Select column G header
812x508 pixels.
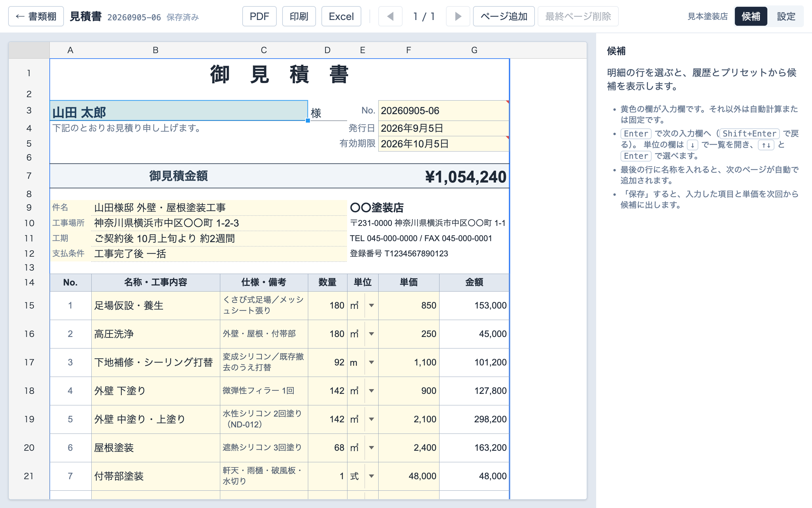click(474, 50)
